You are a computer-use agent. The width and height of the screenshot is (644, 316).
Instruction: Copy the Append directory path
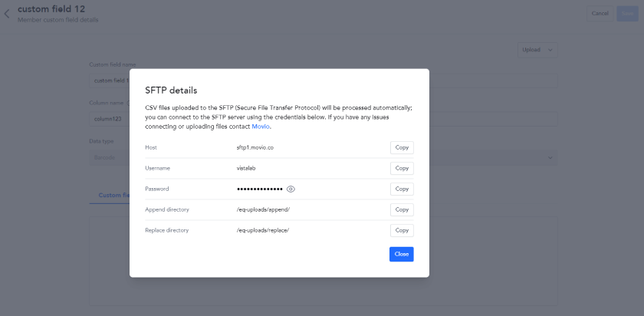402,209
